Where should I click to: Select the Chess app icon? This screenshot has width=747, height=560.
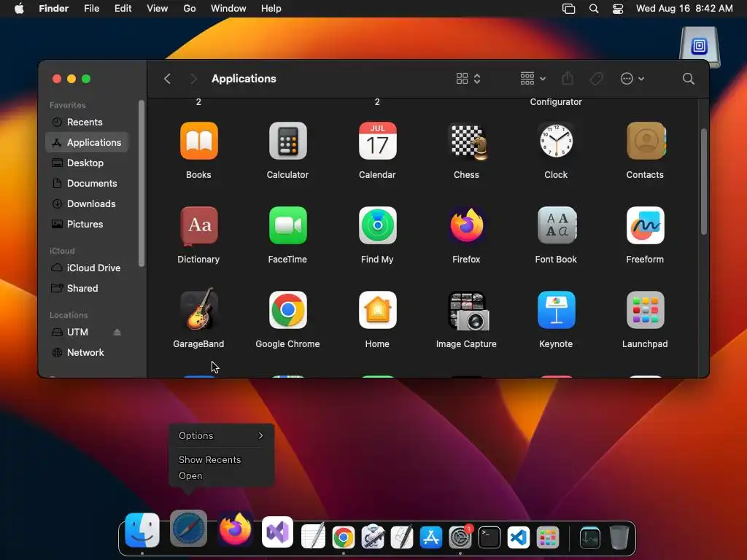[x=466, y=141]
